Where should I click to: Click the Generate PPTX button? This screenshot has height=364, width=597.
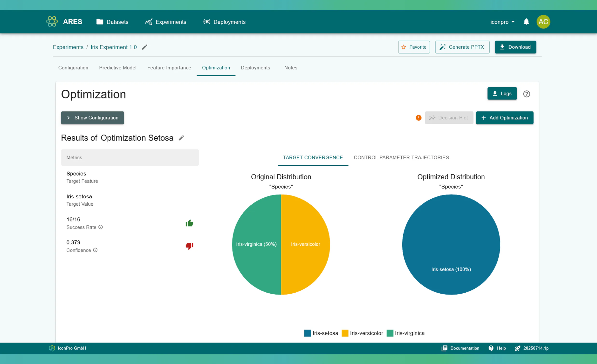[x=462, y=47]
